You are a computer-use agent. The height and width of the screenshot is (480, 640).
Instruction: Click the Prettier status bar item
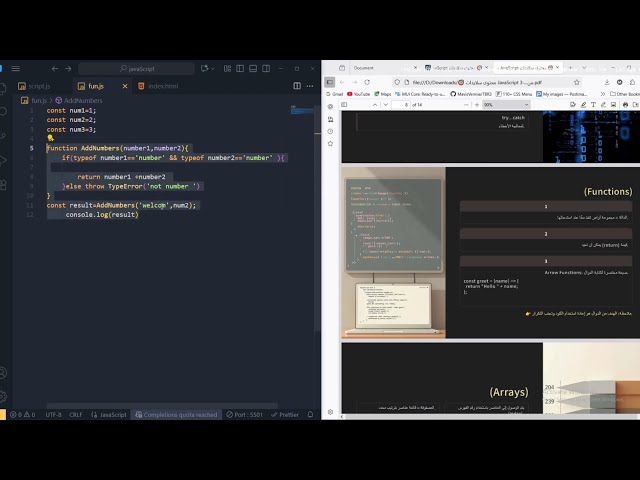pyautogui.click(x=285, y=415)
